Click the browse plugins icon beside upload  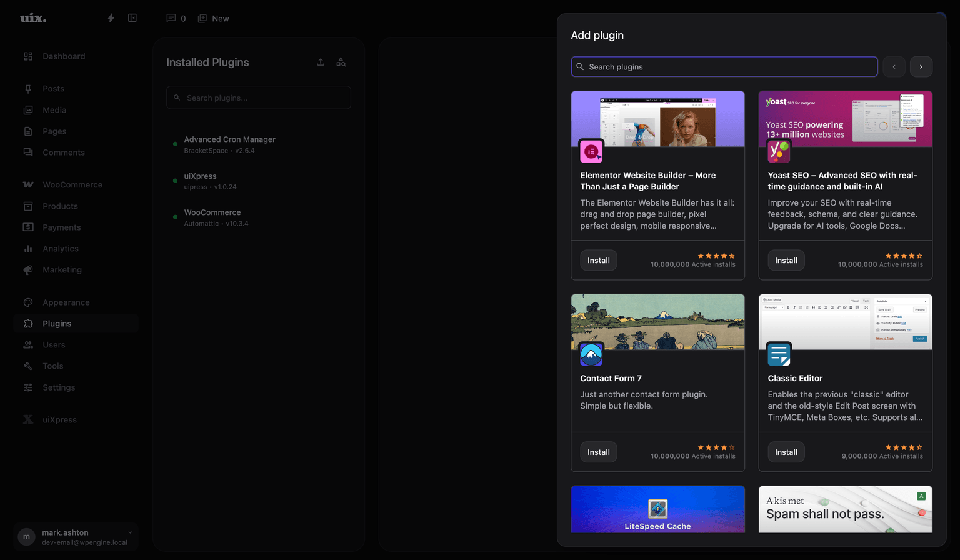tap(341, 62)
